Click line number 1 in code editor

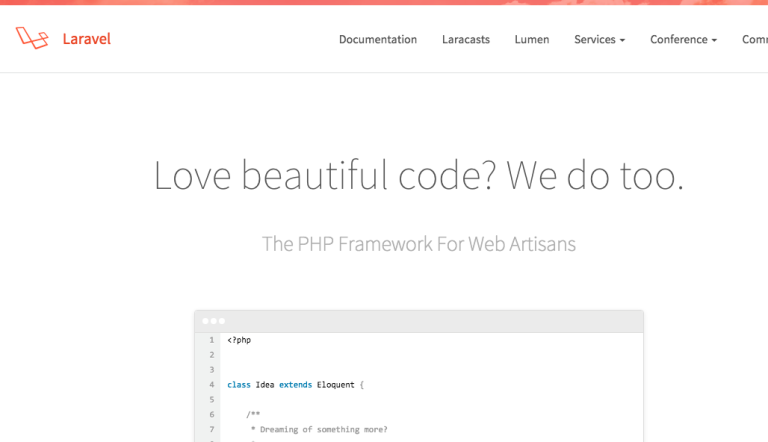212,340
